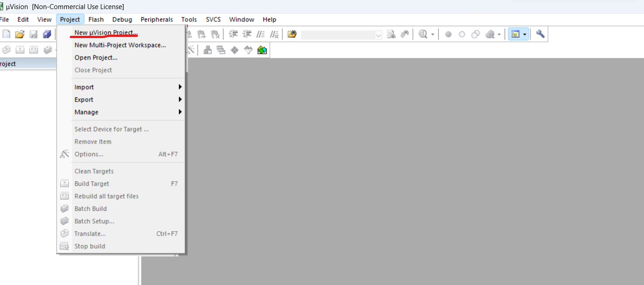Click the Save floppy disk icon
The height and width of the screenshot is (285, 644).
tap(33, 34)
